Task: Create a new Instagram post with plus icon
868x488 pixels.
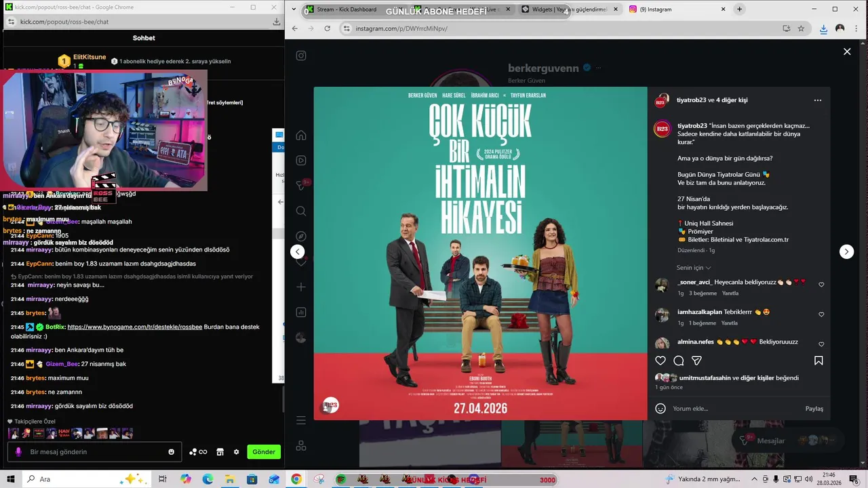Action: pyautogui.click(x=301, y=287)
